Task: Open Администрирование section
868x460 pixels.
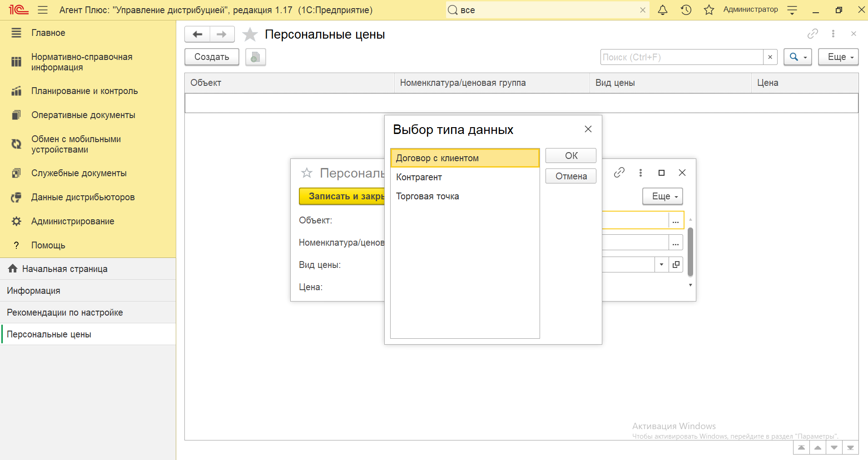Action: 88,221
